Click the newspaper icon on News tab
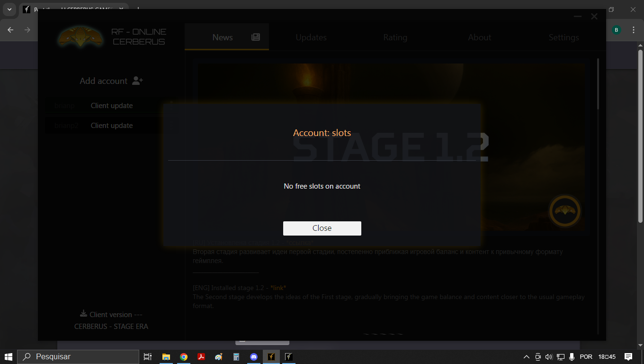This screenshot has width=644, height=364. coord(256,37)
